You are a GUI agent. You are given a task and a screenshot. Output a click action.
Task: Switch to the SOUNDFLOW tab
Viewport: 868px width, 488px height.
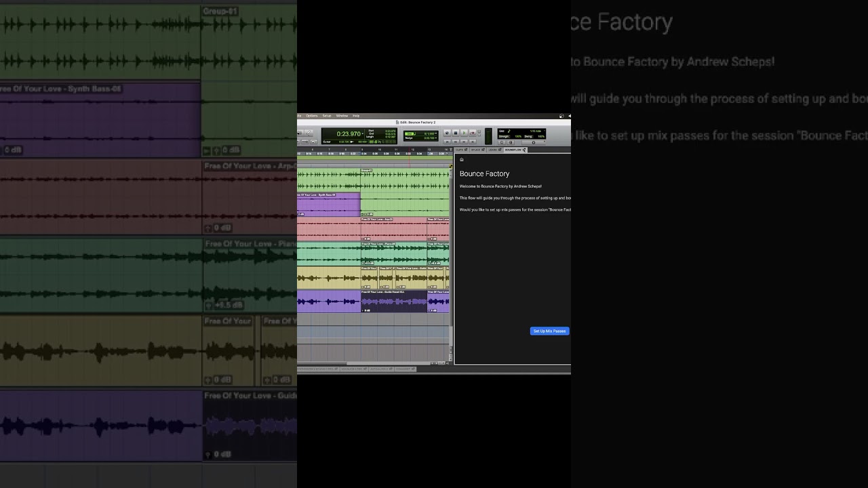515,150
